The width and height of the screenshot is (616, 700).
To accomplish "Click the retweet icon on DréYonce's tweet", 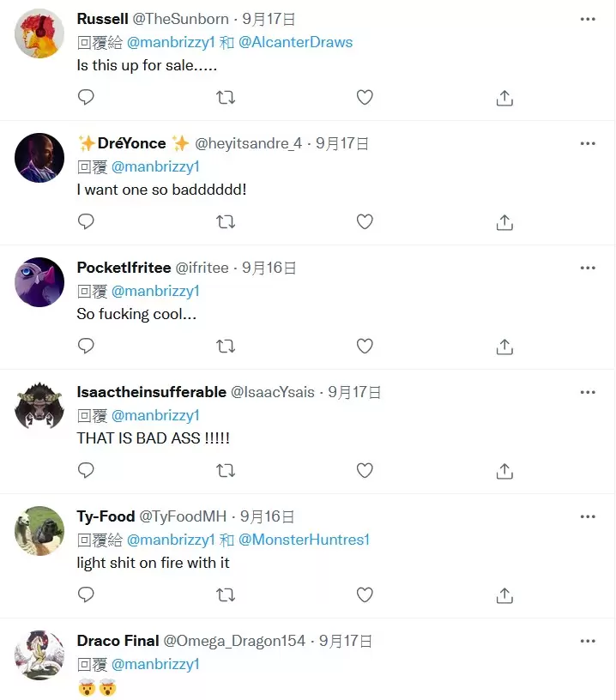I will pos(225,221).
